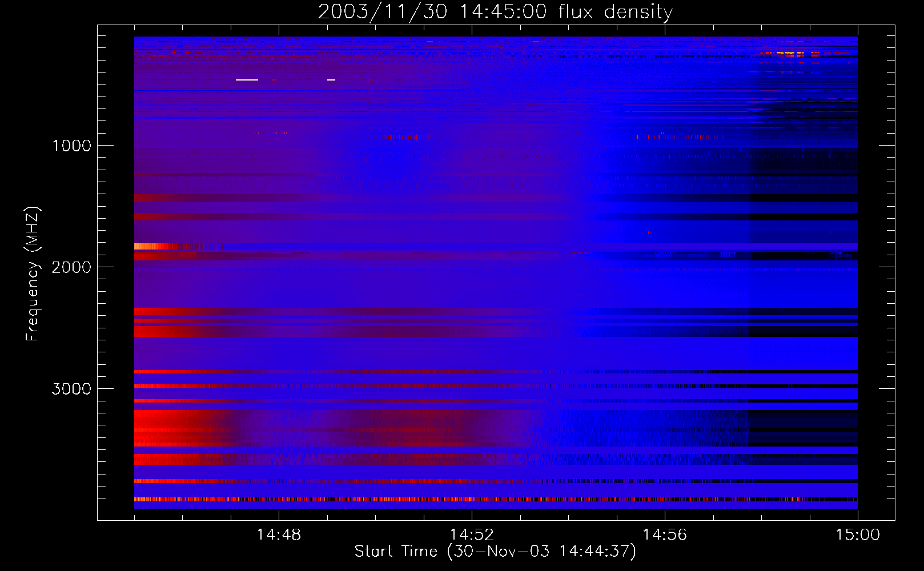The height and width of the screenshot is (571, 924).
Task: Click the 'Frequency (MHZ)' y-axis label
Action: pyautogui.click(x=33, y=274)
